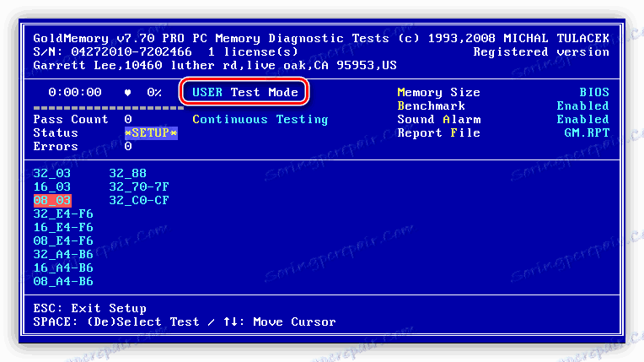Click Continuous Testing option
Image resolution: width=644 pixels, height=362 pixels.
(x=260, y=119)
